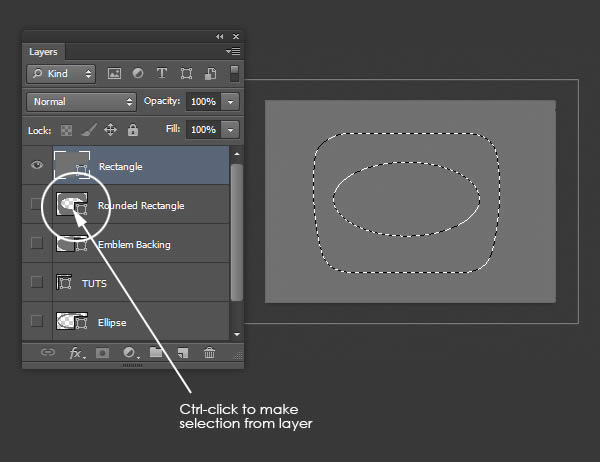Lock transparent pixels icon
The height and width of the screenshot is (462, 600).
(66, 130)
